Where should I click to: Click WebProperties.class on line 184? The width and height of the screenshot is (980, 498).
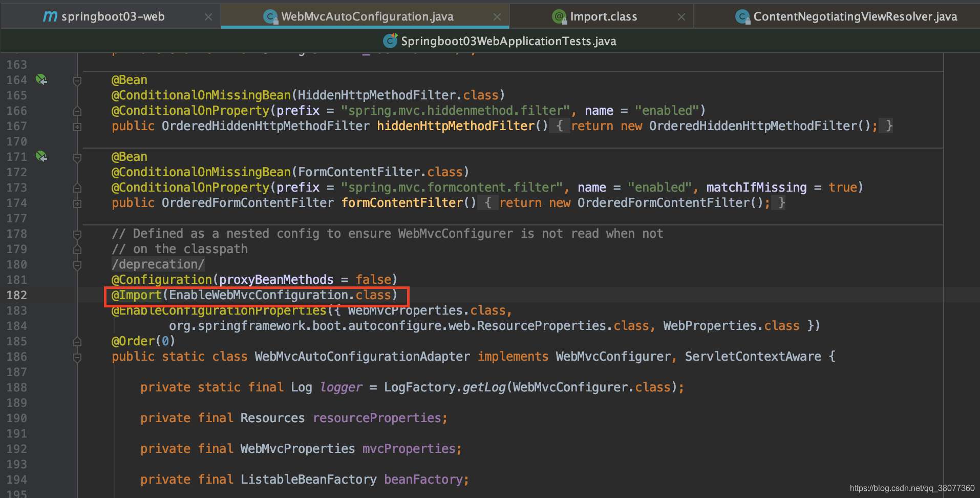[731, 325]
